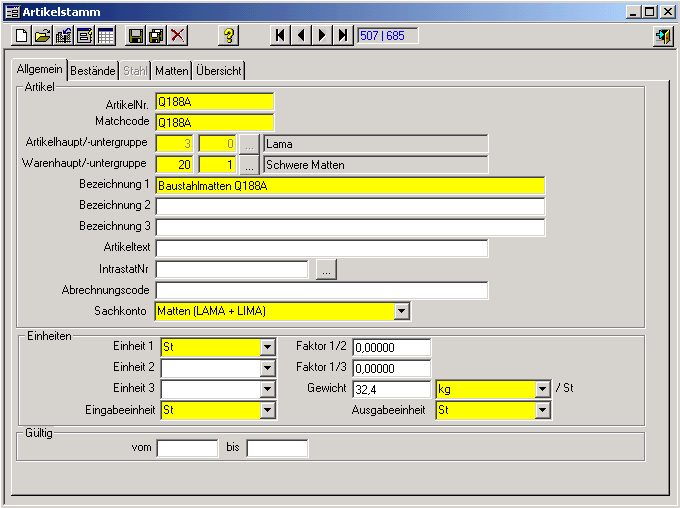Open the Matten tab
Viewport: 680px width, 508px height.
171,71
